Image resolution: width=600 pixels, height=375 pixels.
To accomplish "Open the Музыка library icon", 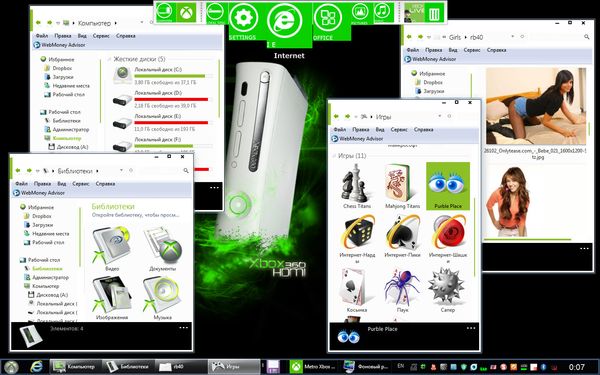I will point(162,298).
